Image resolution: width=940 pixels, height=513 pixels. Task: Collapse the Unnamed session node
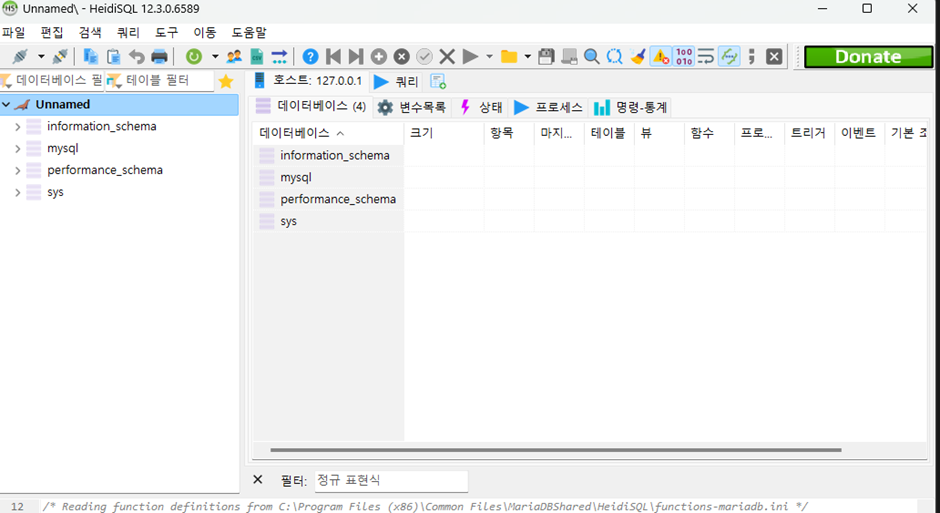[6, 104]
